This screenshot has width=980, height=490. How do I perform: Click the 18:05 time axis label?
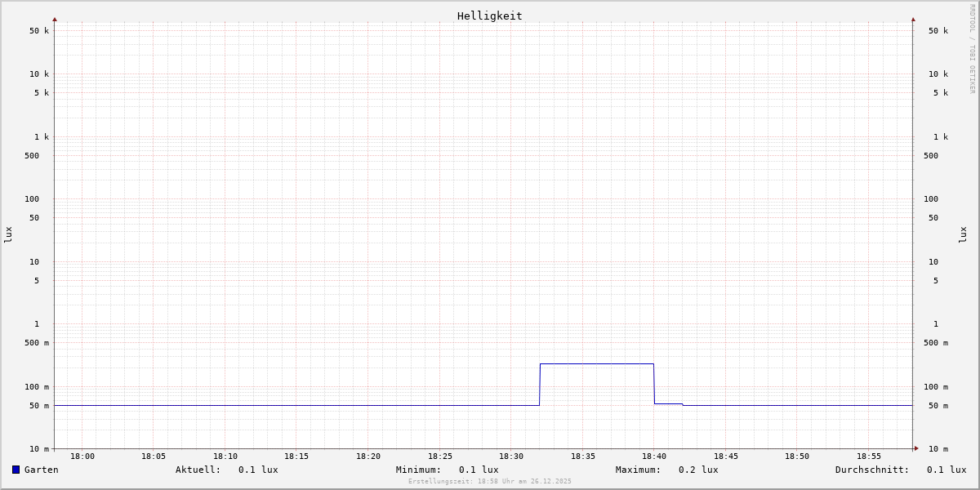[x=154, y=457]
